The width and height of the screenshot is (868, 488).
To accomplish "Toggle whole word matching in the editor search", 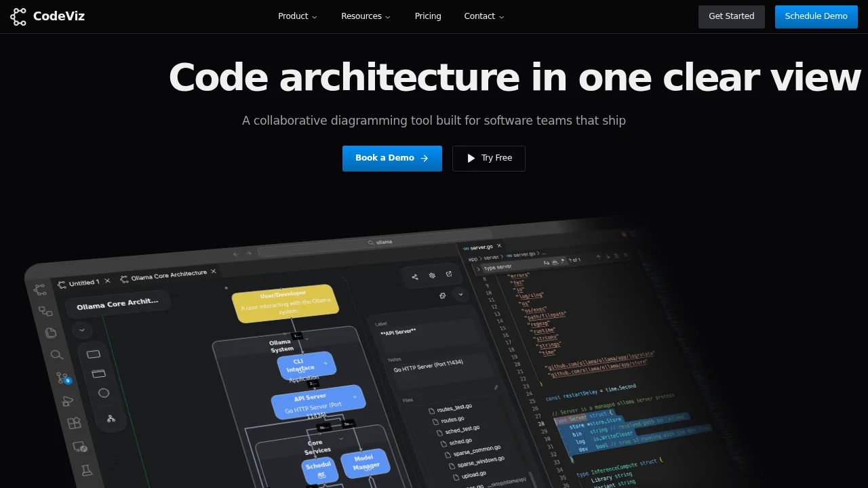I will pos(554,262).
